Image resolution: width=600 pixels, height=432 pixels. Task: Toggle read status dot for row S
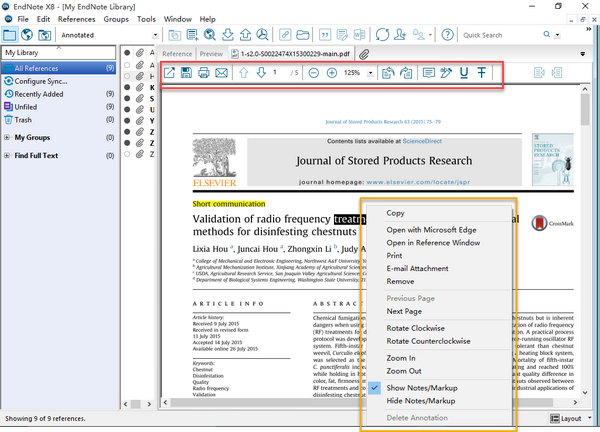[x=127, y=98]
